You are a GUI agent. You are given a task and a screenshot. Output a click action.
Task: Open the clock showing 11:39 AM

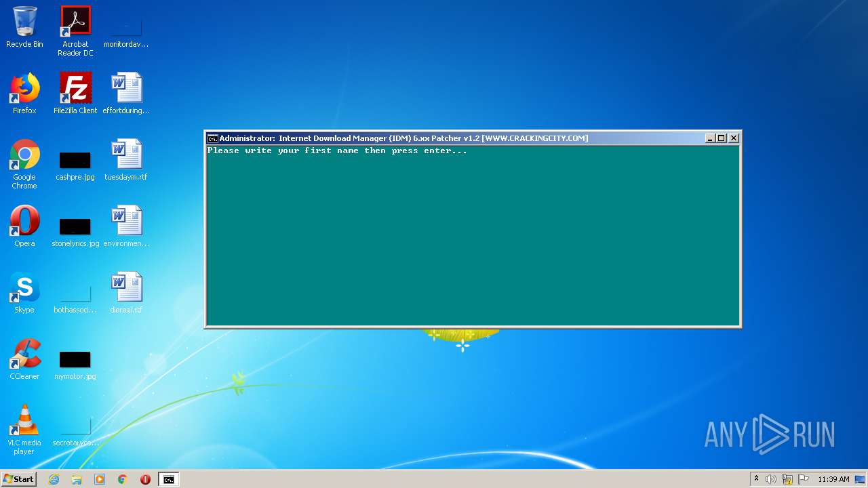(x=833, y=479)
